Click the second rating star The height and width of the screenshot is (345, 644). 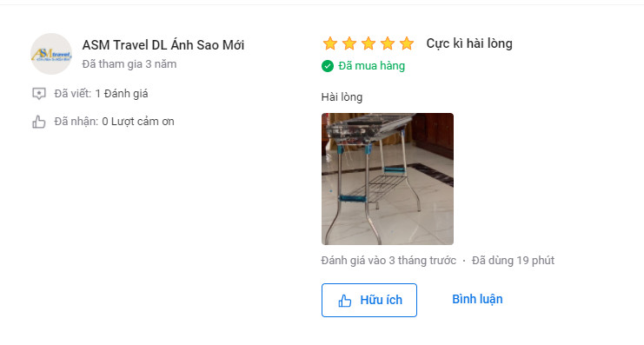[349, 43]
